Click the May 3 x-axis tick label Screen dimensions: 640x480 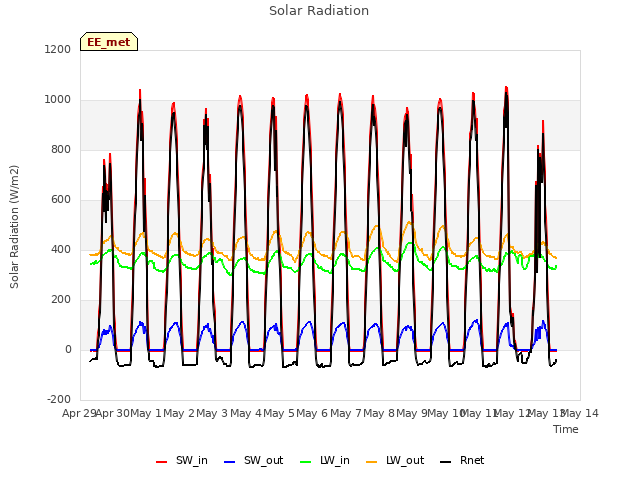coord(212,413)
